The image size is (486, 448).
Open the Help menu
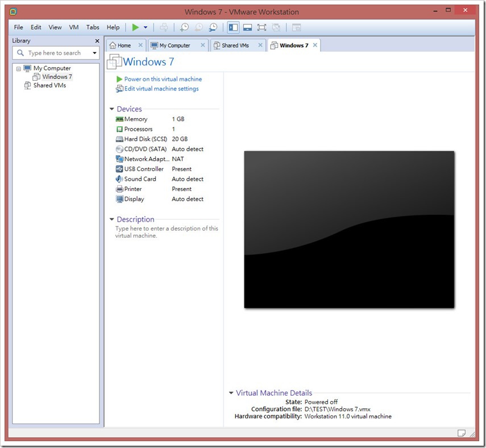(113, 27)
